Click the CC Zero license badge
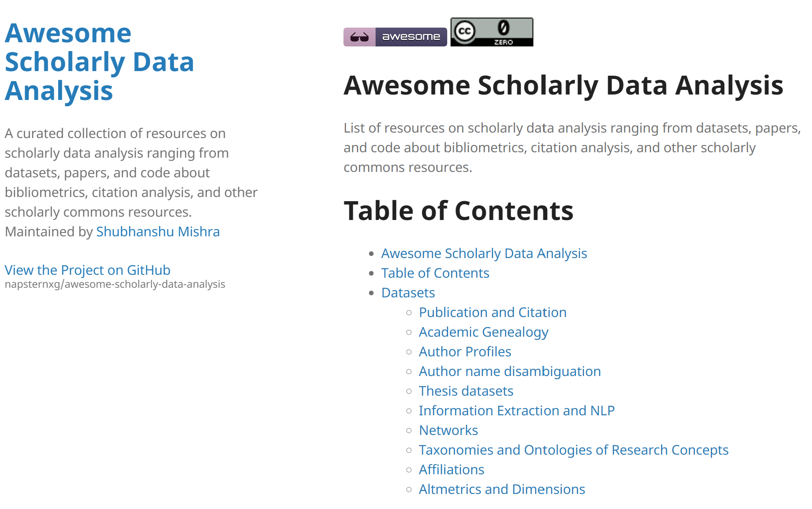 point(492,32)
